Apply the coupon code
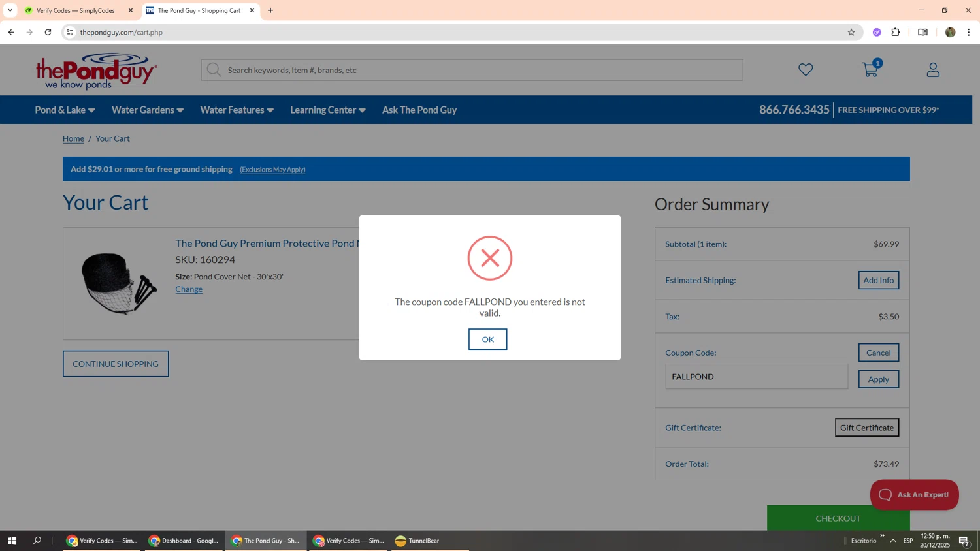The height and width of the screenshot is (551, 980). pos(878,379)
